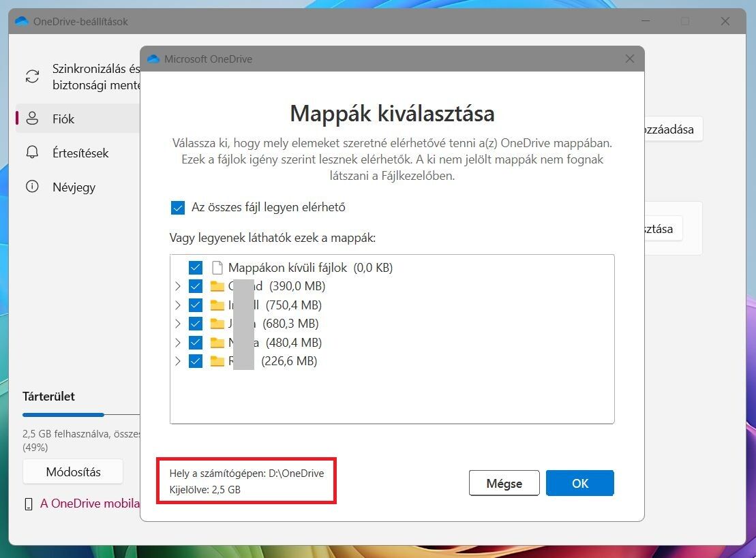Click the (680,3 MB) size text
756x558 pixels.
click(290, 324)
